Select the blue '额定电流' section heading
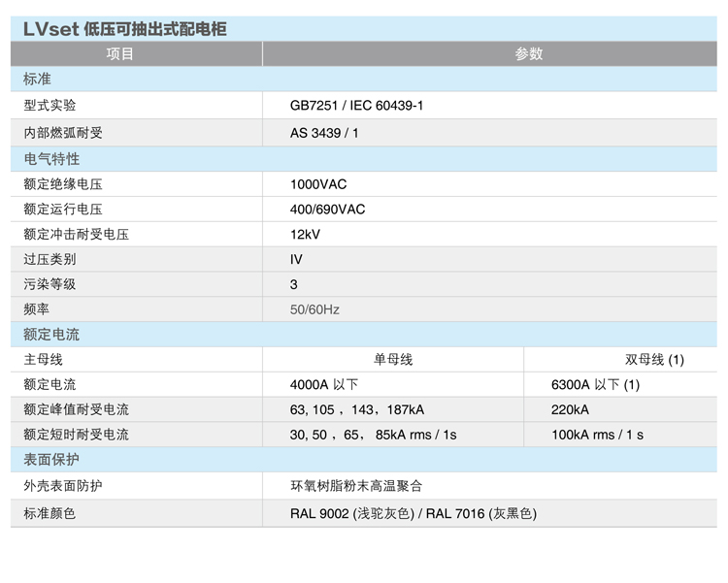 coord(51,335)
